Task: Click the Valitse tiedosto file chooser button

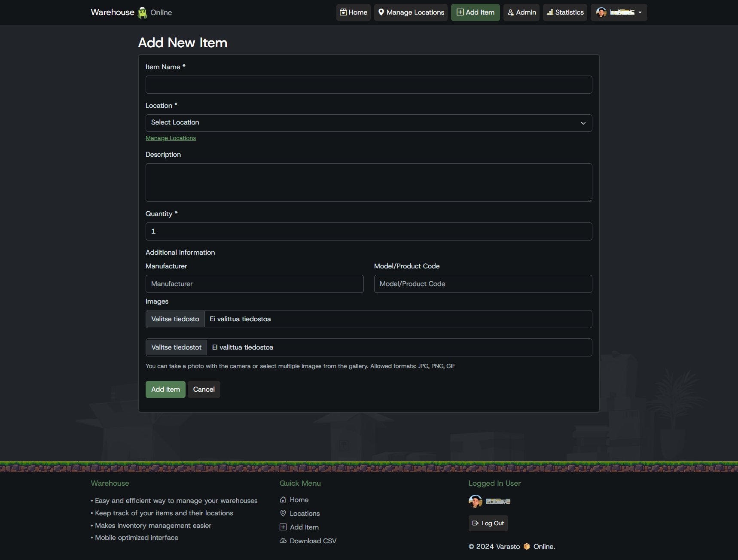Action: 175,319
